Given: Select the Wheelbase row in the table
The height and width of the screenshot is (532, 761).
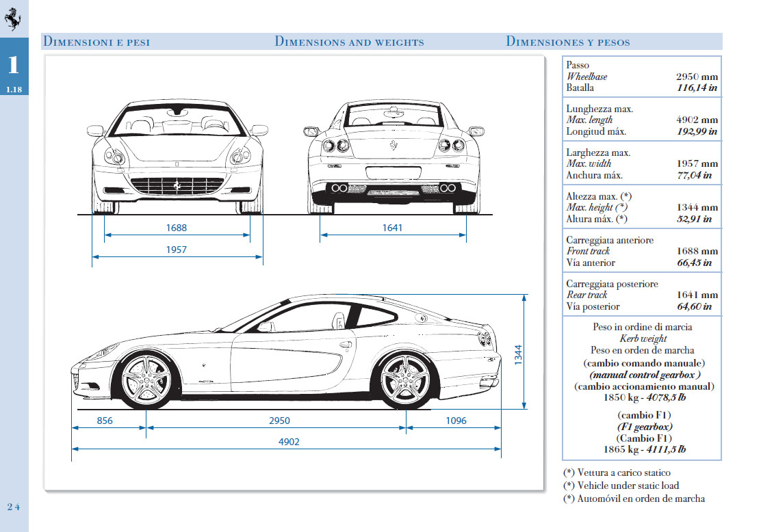Looking at the screenshot, I should [641, 77].
